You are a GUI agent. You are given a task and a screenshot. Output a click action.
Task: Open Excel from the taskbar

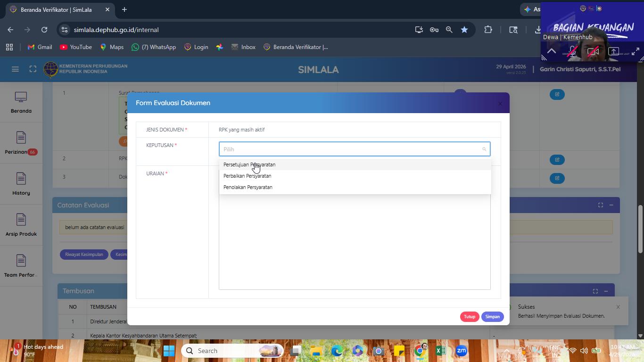tap(441, 351)
